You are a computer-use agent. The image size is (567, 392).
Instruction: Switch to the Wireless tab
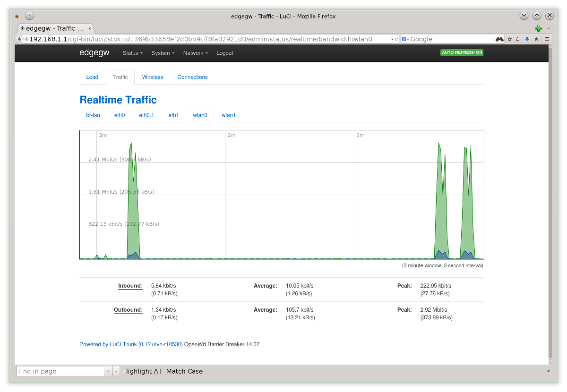pos(153,77)
